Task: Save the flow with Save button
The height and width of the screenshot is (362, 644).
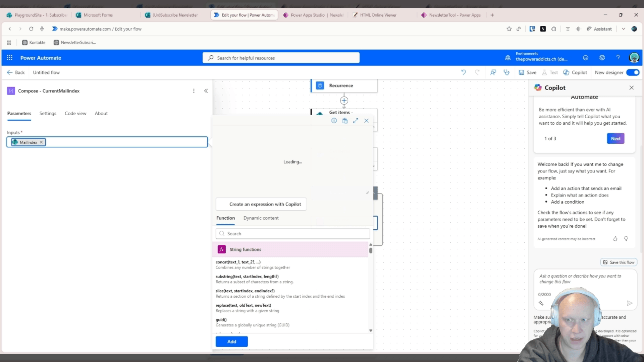Action: 528,72
